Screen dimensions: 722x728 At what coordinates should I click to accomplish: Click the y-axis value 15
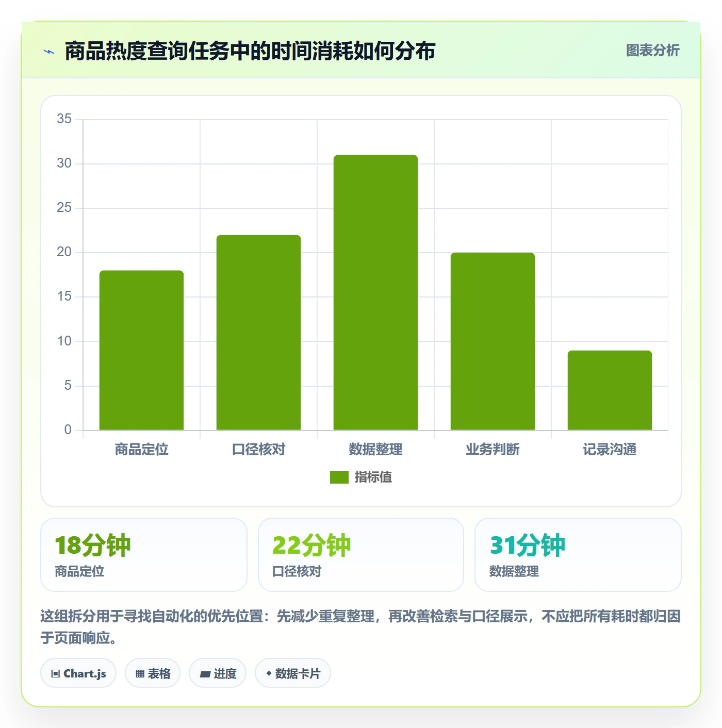click(x=64, y=296)
